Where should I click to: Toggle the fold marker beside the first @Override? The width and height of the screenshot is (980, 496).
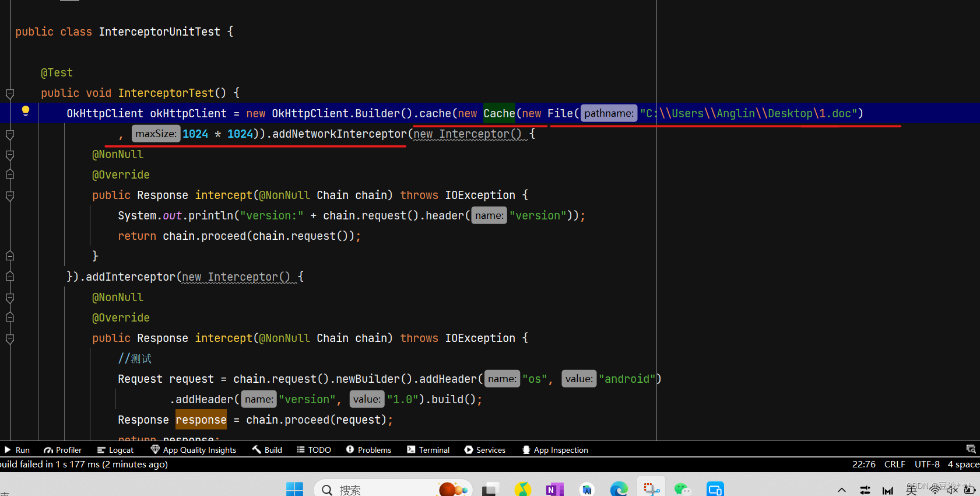[x=10, y=174]
